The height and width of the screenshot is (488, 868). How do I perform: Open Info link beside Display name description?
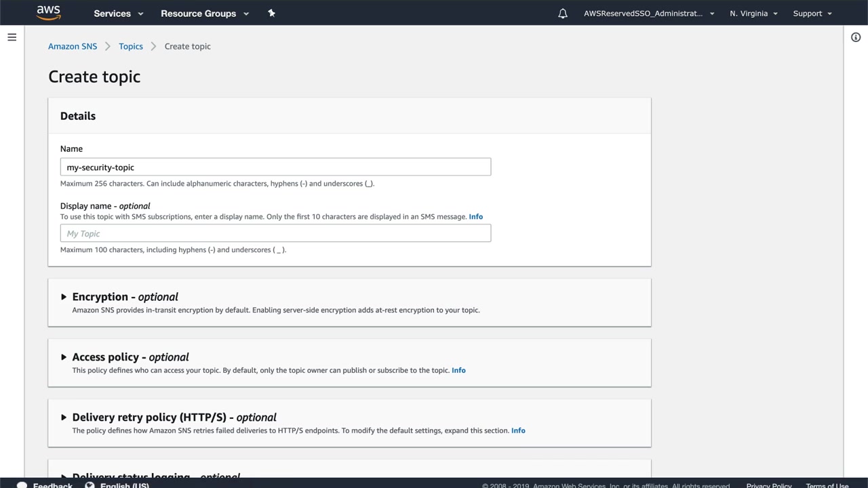coord(476,217)
